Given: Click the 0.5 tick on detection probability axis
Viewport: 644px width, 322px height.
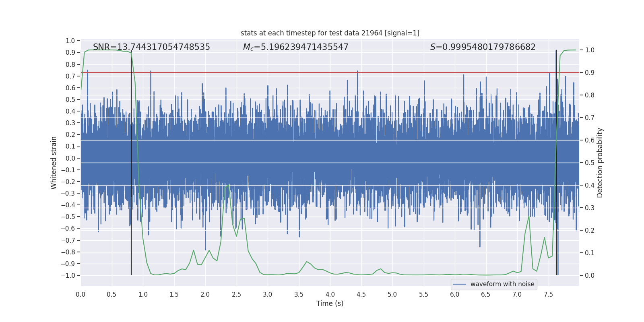Looking at the screenshot, I should click(589, 163).
